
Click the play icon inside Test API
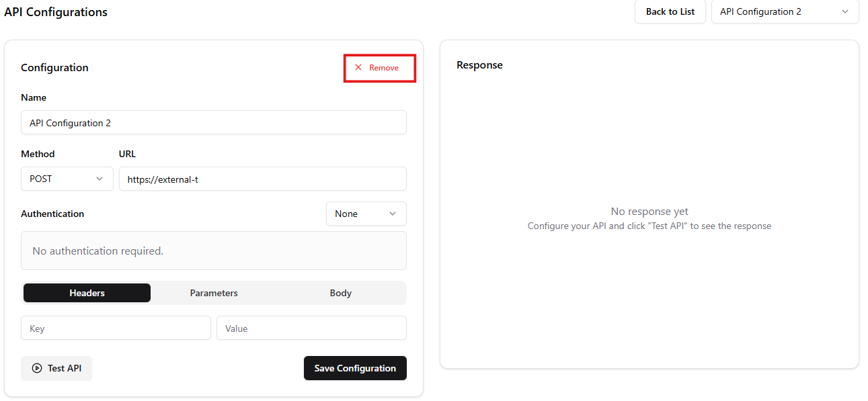click(37, 368)
